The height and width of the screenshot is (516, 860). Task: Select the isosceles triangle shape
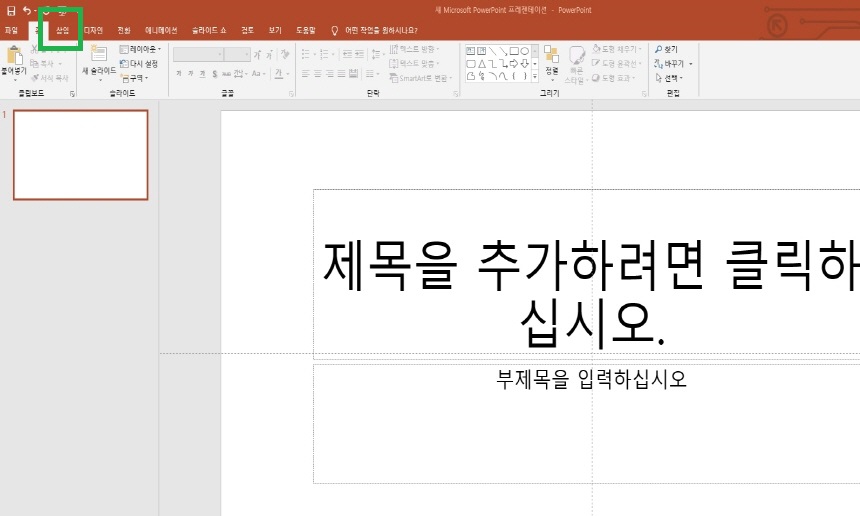pos(482,64)
